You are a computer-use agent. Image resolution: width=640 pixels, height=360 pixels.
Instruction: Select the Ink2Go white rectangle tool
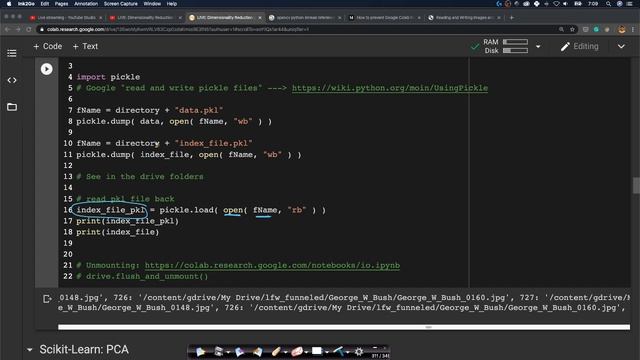coord(317,351)
